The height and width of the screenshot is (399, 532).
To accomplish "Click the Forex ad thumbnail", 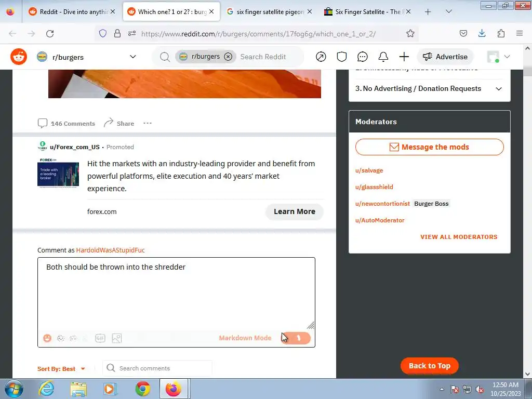I will tap(58, 173).
